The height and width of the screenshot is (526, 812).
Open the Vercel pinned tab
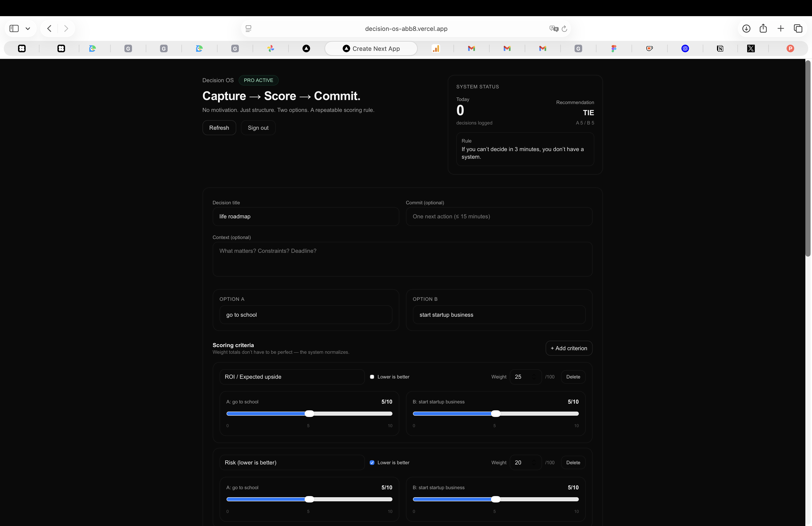[x=306, y=48]
